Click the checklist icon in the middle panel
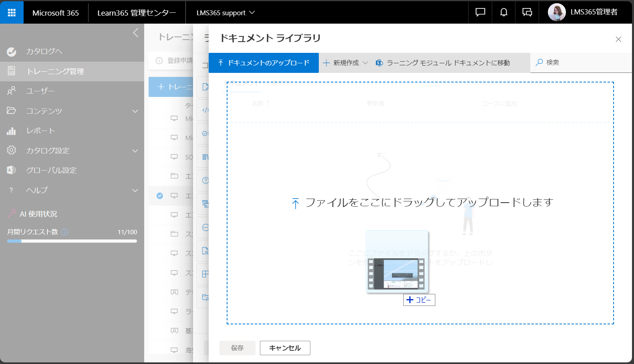This screenshot has height=364, width=634. [x=205, y=133]
